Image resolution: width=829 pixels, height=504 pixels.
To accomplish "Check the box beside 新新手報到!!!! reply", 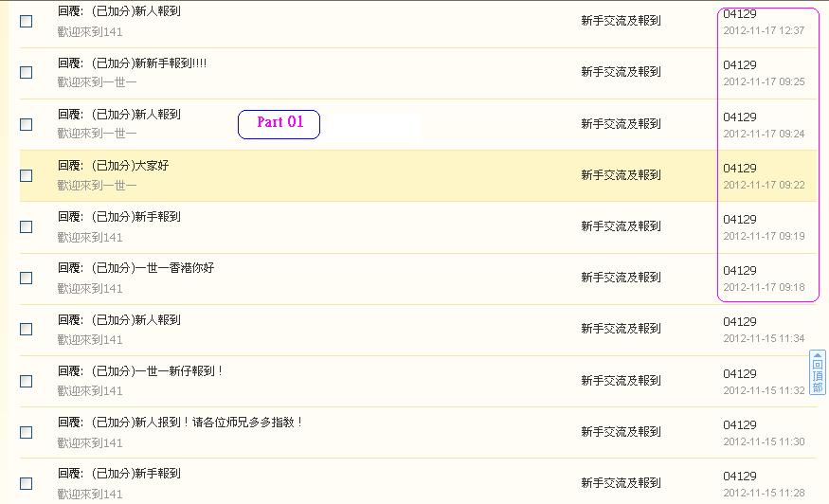I will point(26,72).
